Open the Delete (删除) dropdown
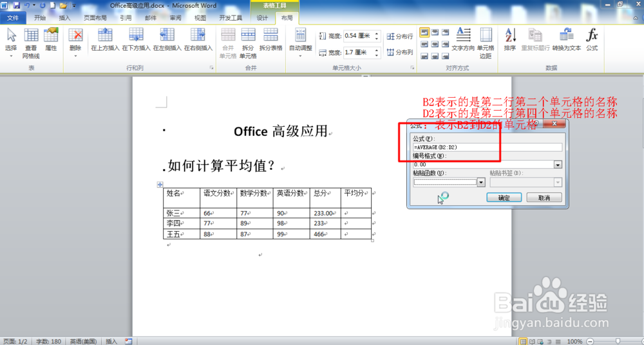The width and height of the screenshot is (644, 345). (75, 42)
